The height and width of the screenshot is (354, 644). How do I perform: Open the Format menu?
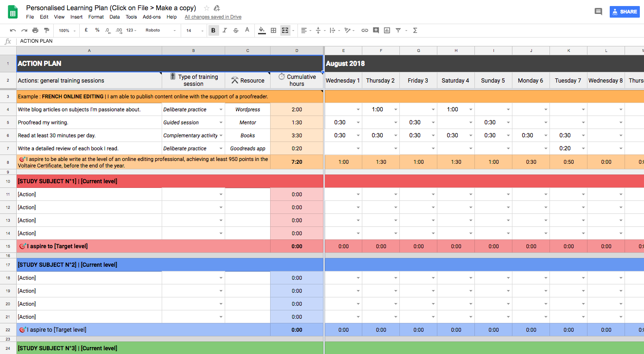point(96,17)
